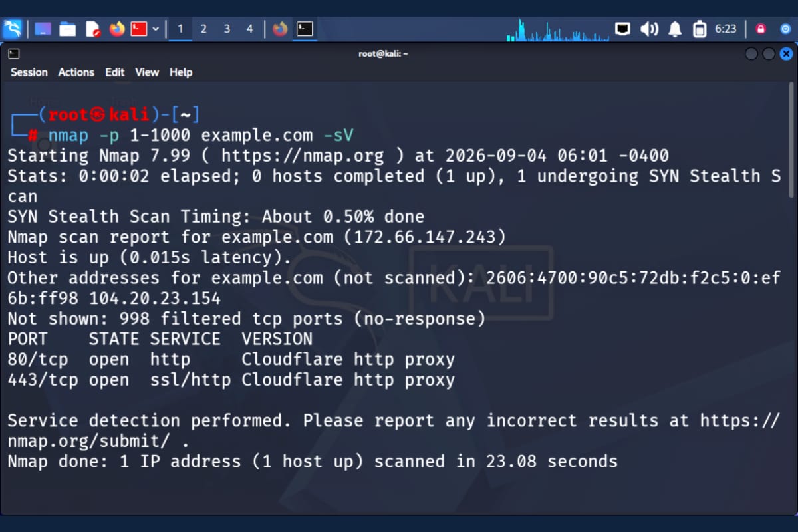Click 'Nmap done: 1 IP address' summary line
The height and width of the screenshot is (532, 798).
tap(313, 462)
